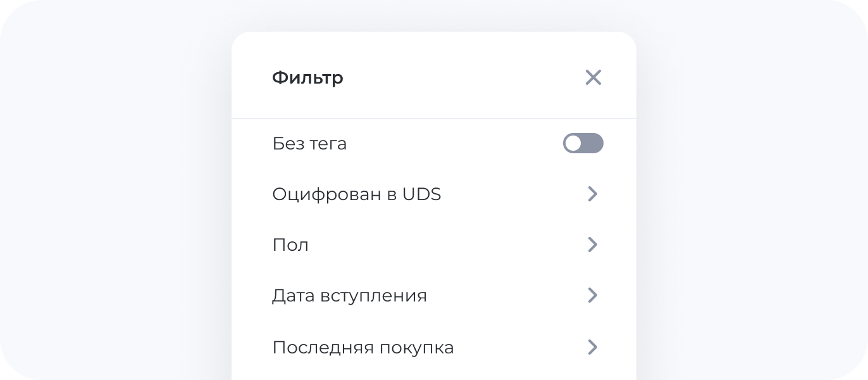Close the Фильтр panel with the X icon
The width and height of the screenshot is (868, 380).
[593, 77]
